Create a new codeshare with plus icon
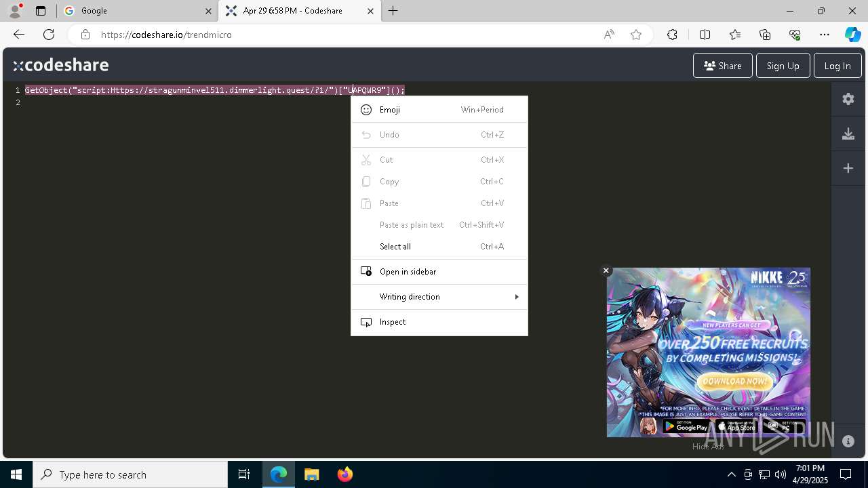868x488 pixels. [x=848, y=168]
